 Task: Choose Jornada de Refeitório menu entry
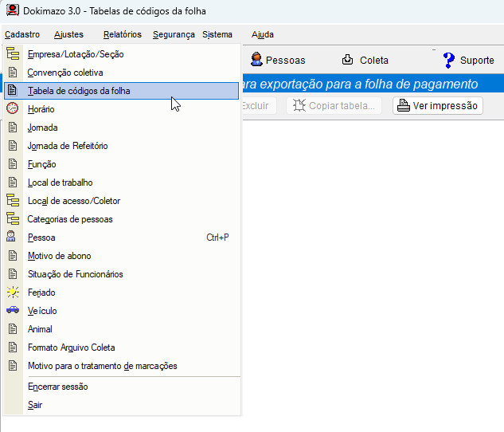(x=68, y=146)
